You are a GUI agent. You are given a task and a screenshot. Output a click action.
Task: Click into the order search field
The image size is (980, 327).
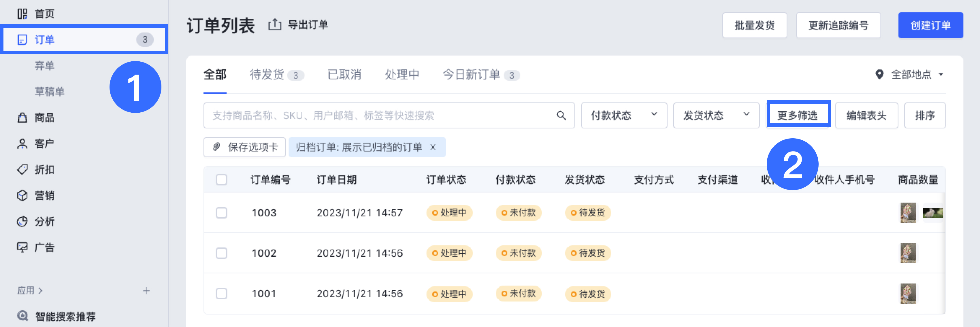380,115
